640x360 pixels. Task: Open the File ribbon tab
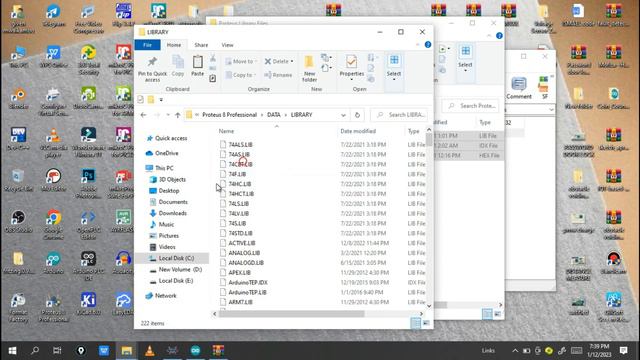[147, 45]
